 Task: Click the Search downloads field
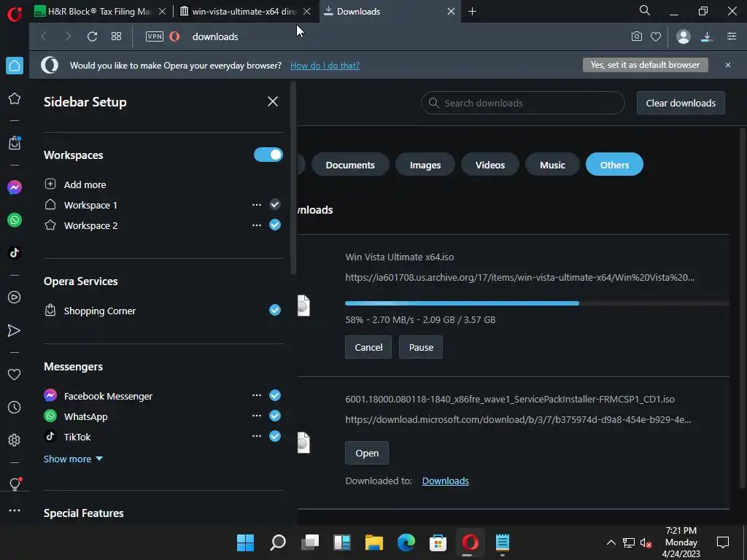click(522, 103)
